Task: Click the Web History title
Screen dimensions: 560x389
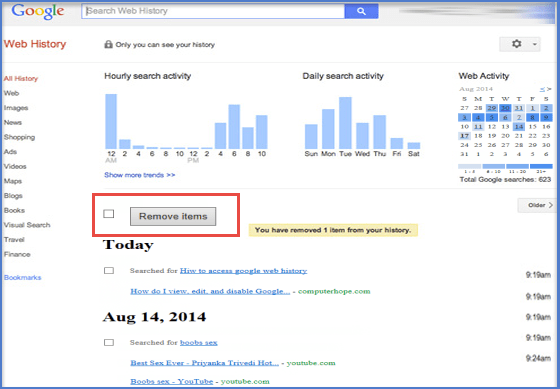Action: (35, 44)
